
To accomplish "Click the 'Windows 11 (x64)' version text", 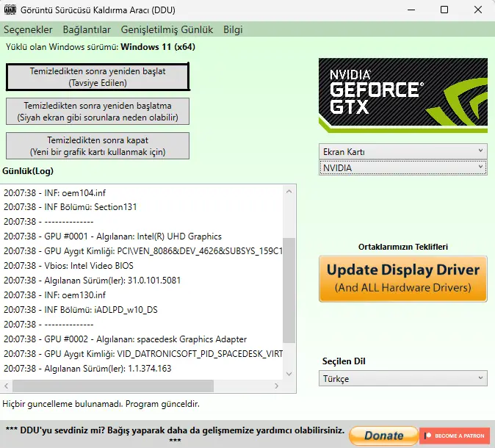I will 158,47.
